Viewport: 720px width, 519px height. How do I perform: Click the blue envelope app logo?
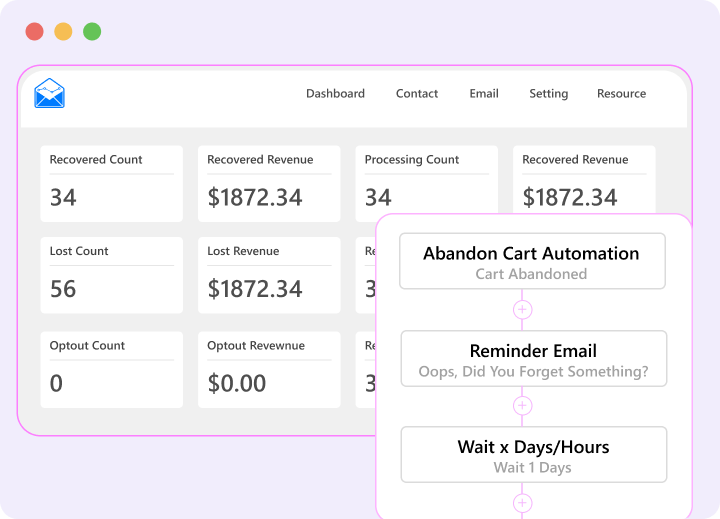[x=50, y=93]
